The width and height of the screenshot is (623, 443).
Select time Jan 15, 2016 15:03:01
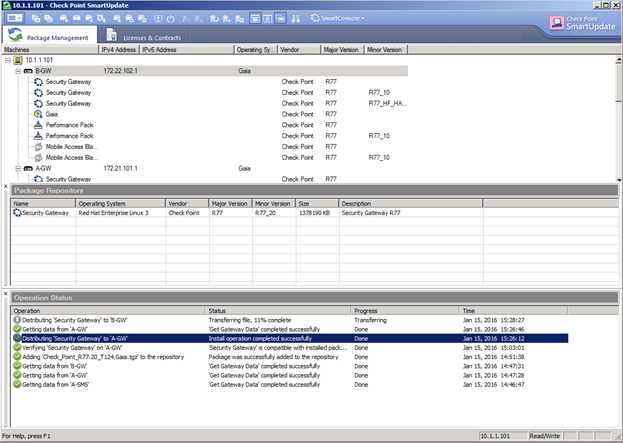[493, 348]
